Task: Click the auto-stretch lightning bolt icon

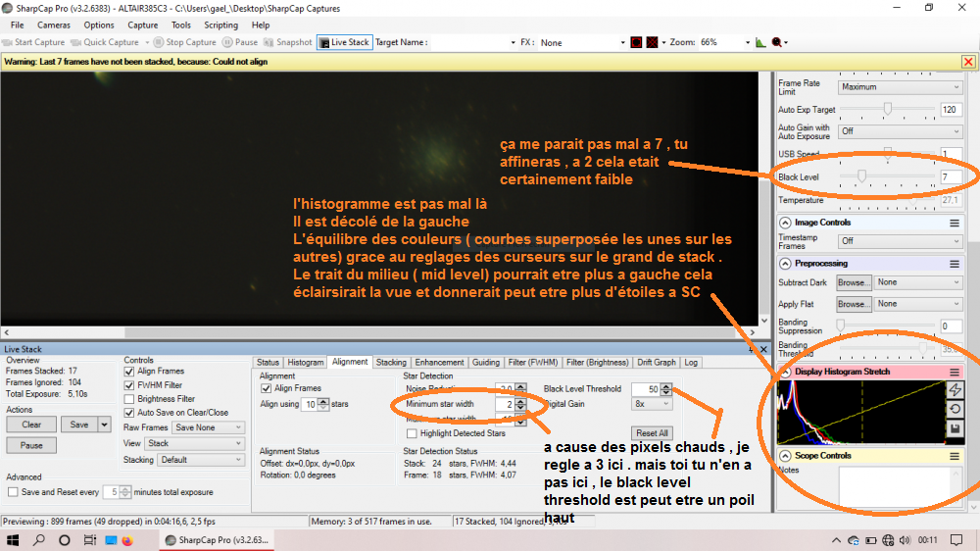Action: (x=955, y=389)
